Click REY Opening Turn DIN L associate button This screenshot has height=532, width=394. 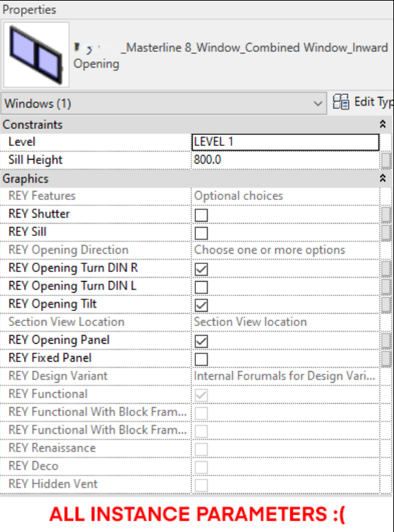[x=386, y=286]
